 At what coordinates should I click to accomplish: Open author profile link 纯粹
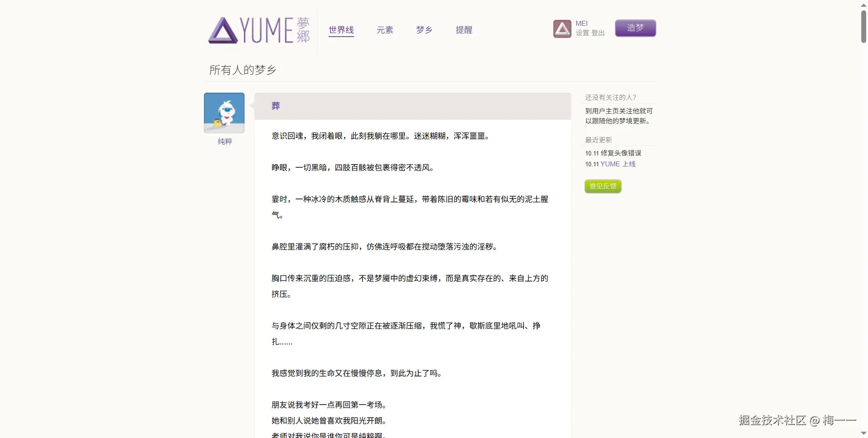[224, 141]
